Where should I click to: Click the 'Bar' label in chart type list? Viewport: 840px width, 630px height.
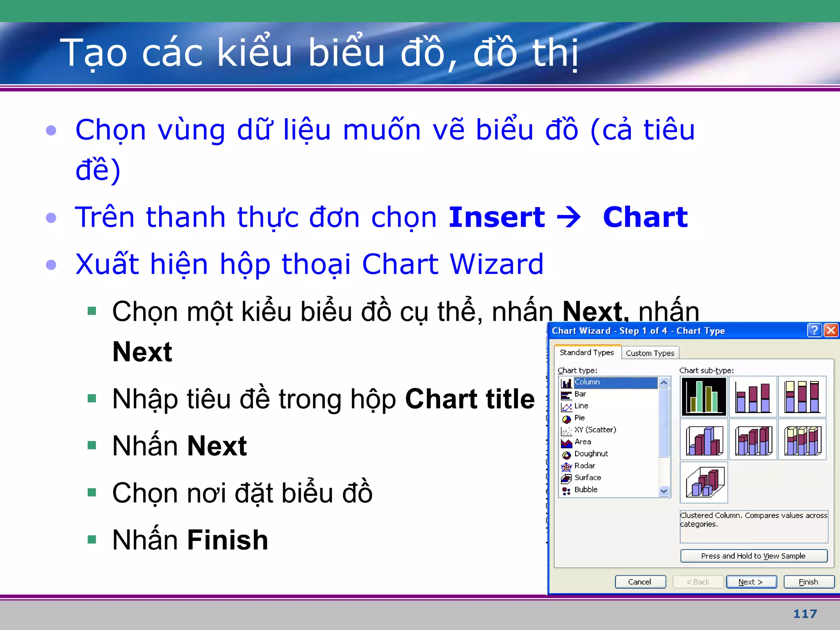pyautogui.click(x=580, y=394)
